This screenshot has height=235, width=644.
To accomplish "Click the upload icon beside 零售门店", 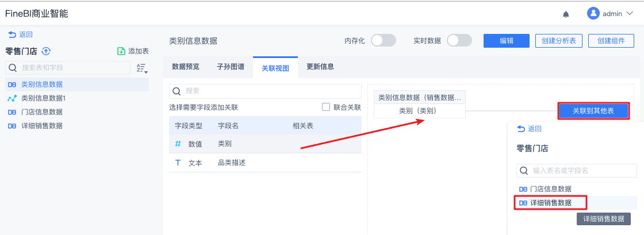I will pos(47,51).
